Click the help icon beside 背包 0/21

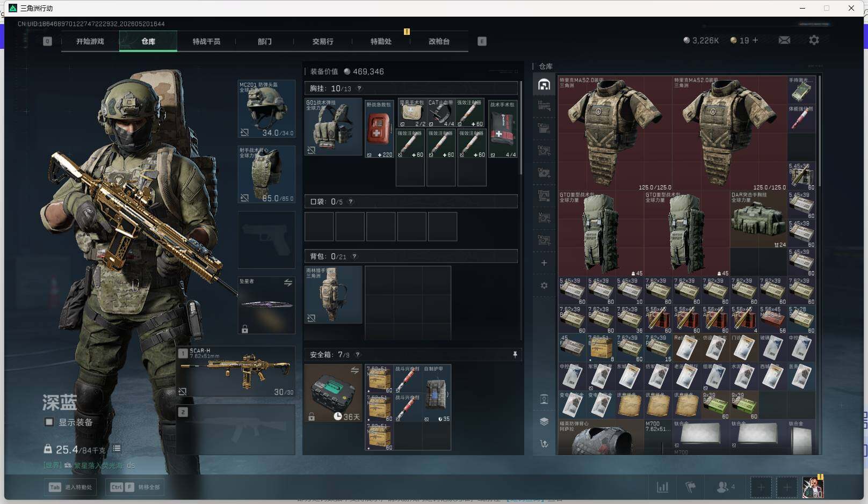(355, 257)
